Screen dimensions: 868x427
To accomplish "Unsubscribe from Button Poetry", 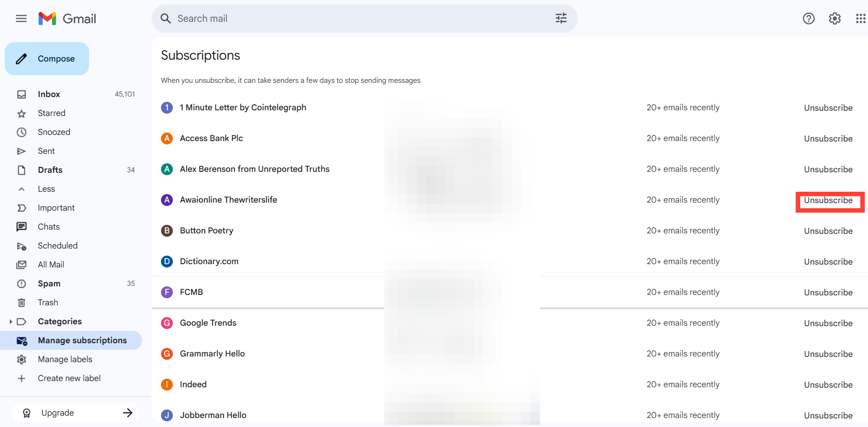I will click(828, 231).
